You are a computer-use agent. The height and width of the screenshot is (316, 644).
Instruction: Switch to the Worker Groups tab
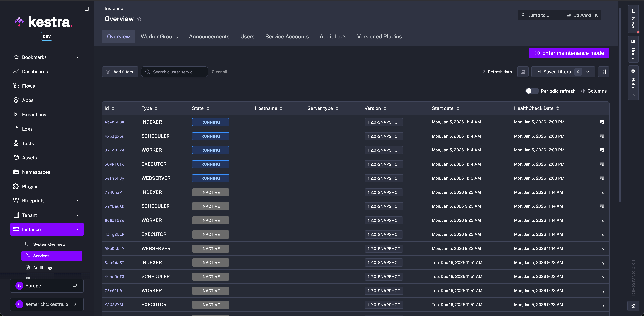pos(159,37)
